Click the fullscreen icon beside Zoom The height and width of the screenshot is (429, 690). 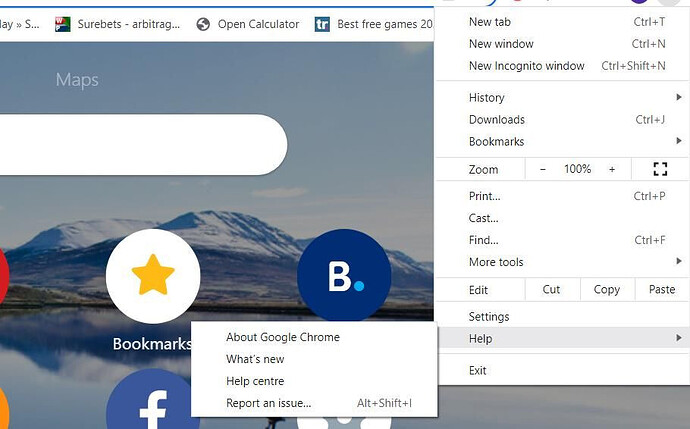(660, 169)
